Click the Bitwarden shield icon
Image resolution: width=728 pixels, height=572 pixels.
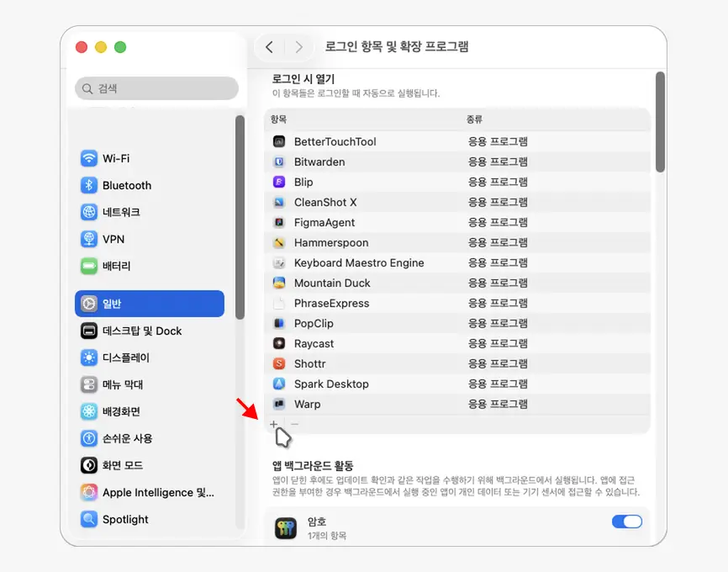[x=279, y=162]
